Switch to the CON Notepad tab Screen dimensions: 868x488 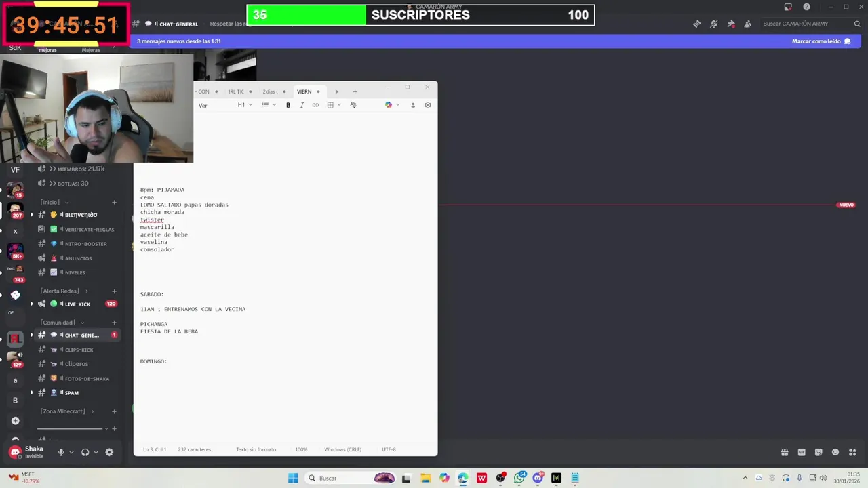click(x=207, y=91)
